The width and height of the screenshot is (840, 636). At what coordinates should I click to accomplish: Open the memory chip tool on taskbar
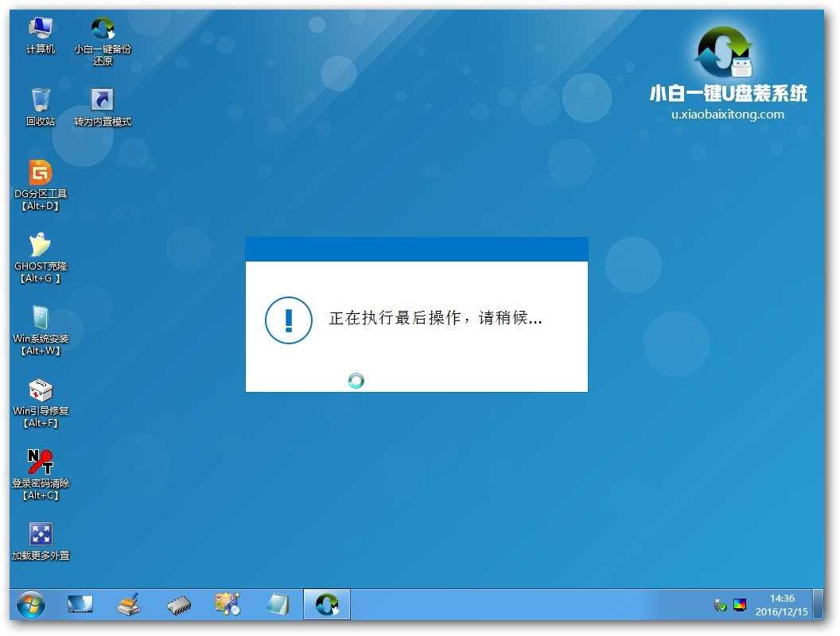pyautogui.click(x=178, y=604)
